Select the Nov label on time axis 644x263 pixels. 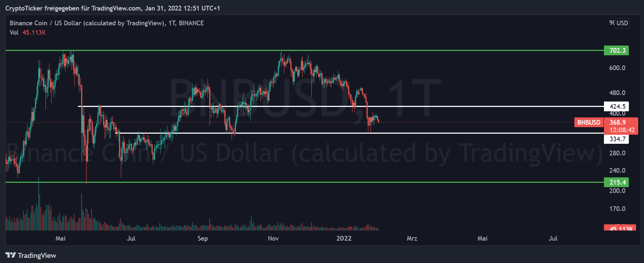point(273,238)
